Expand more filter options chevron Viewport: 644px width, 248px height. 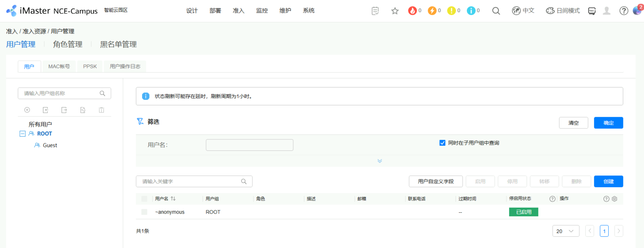tap(380, 161)
